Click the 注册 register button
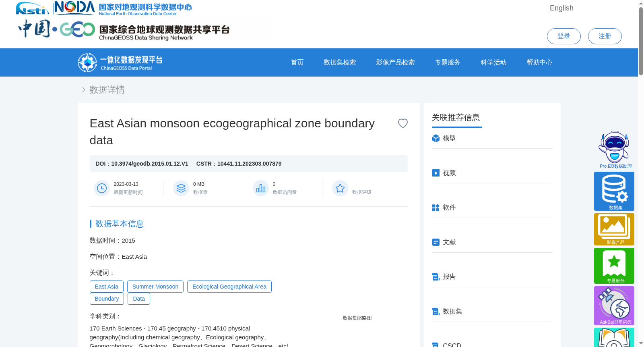Screen dimensions: 644x347 (x=605, y=36)
